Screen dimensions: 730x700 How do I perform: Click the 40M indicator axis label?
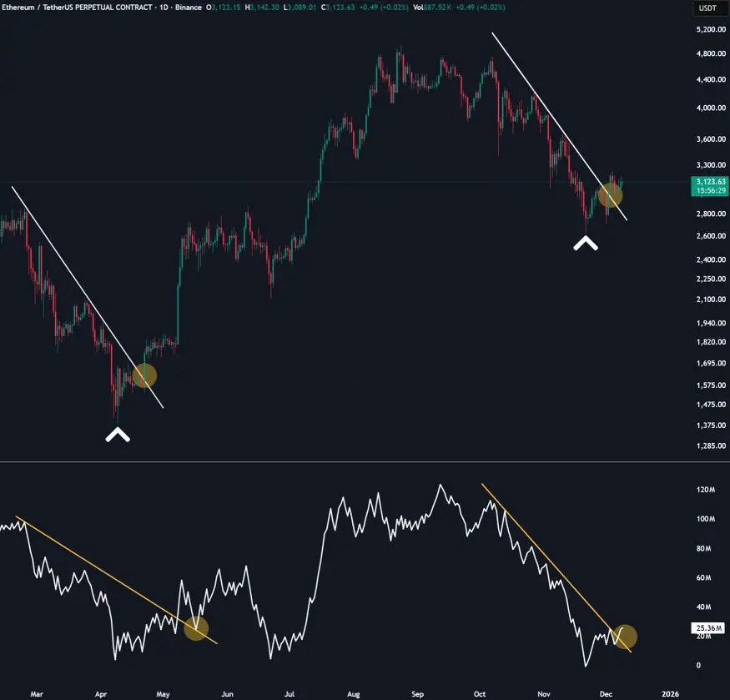point(703,607)
